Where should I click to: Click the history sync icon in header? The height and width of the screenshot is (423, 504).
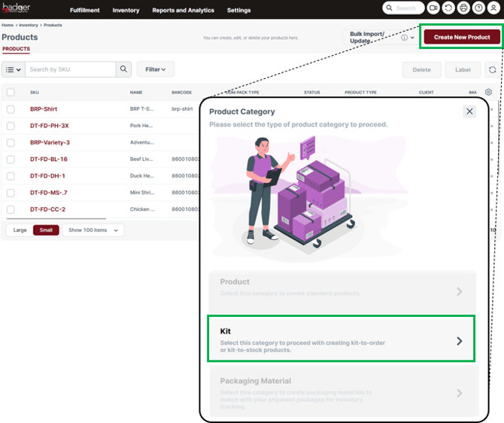click(x=448, y=8)
